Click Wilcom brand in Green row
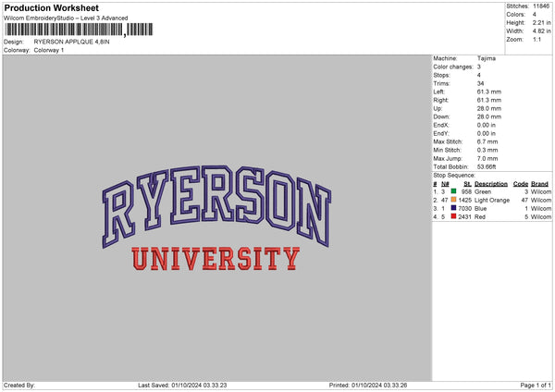This screenshot has height=392, width=555. 541,191
